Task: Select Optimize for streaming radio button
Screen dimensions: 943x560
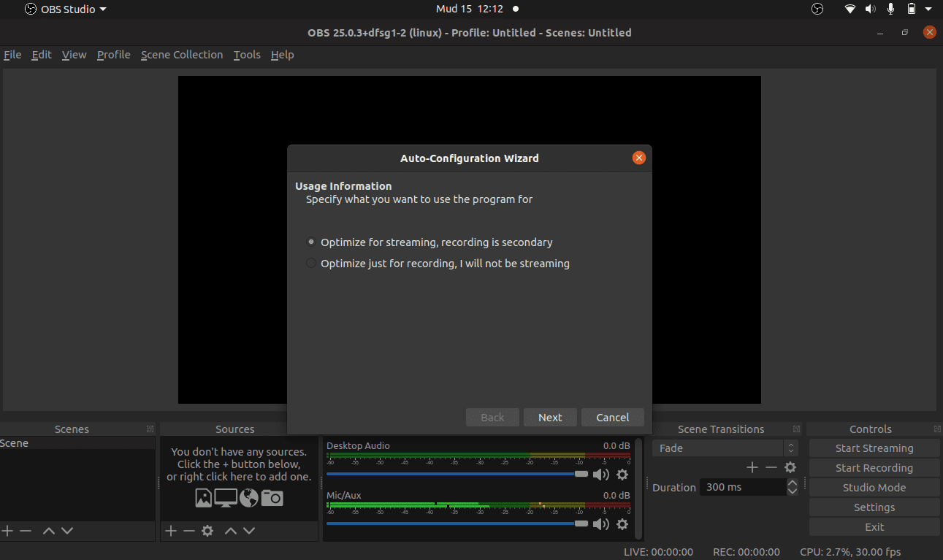Action: point(312,242)
